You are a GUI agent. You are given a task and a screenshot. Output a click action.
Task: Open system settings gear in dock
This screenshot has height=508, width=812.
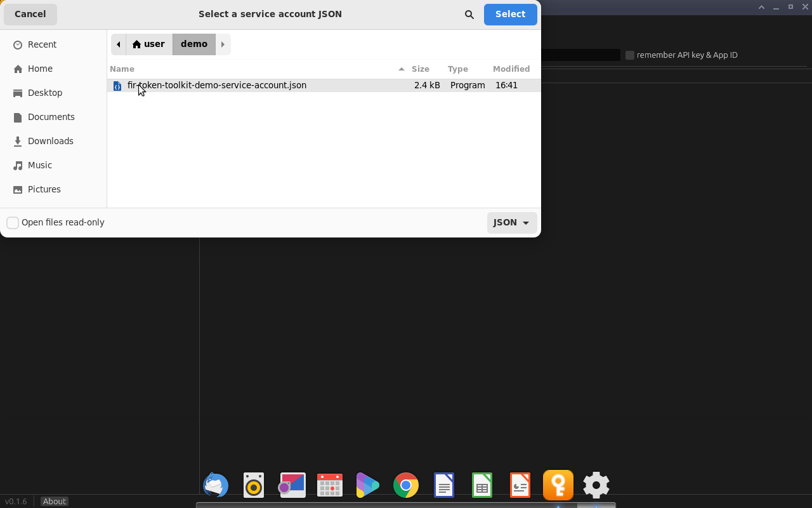[x=596, y=485]
